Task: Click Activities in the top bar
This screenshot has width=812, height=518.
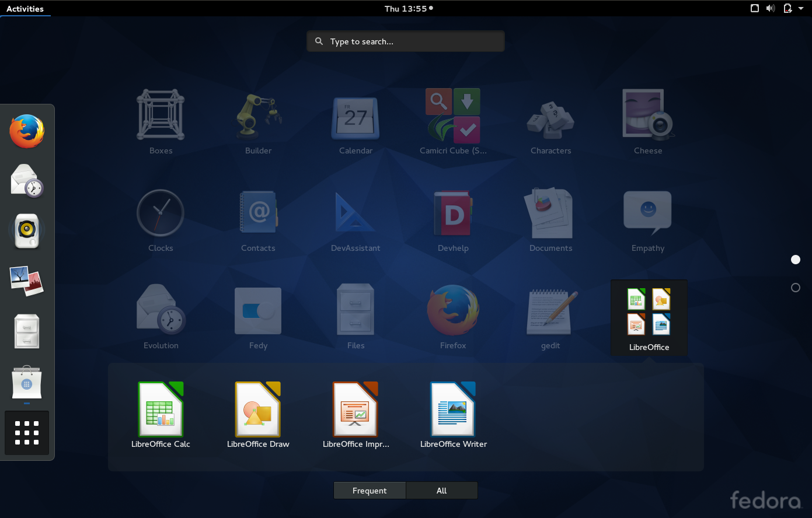Action: click(26, 8)
